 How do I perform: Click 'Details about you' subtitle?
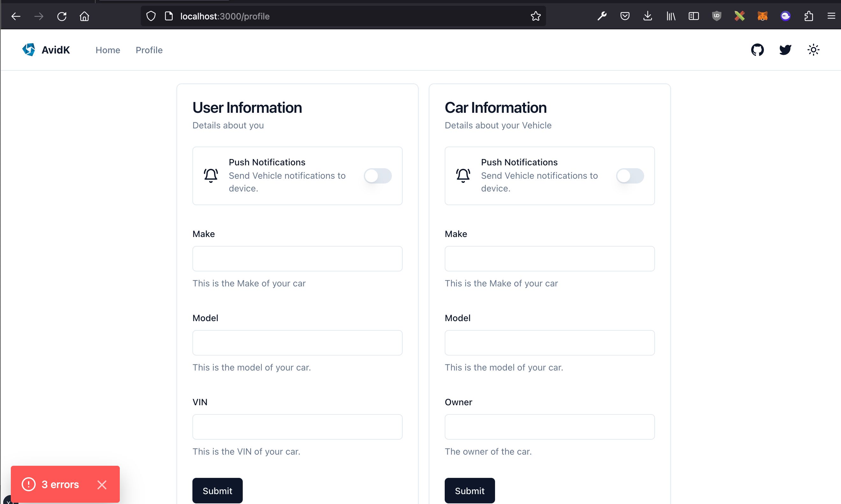point(228,125)
